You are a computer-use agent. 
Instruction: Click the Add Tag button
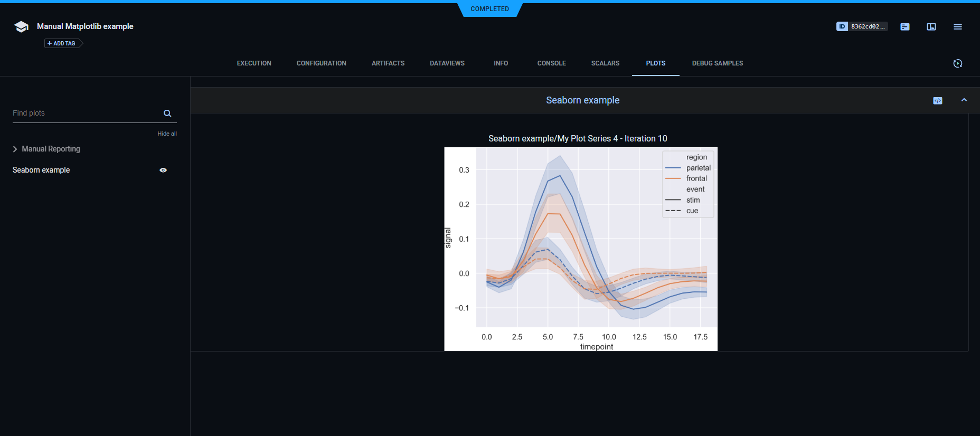[x=62, y=43]
